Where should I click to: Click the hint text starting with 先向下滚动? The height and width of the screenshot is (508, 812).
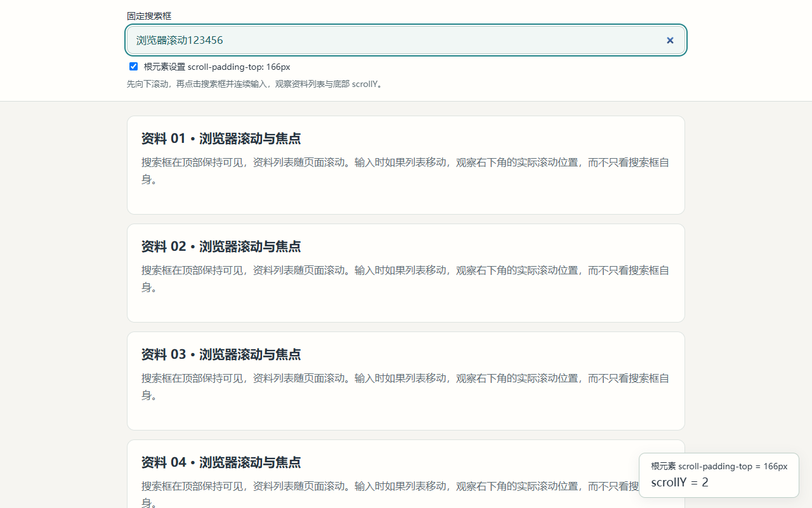click(x=256, y=84)
